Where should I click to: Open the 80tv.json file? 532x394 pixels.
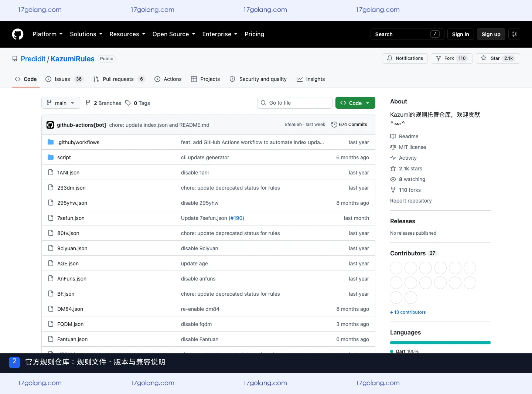68,233
